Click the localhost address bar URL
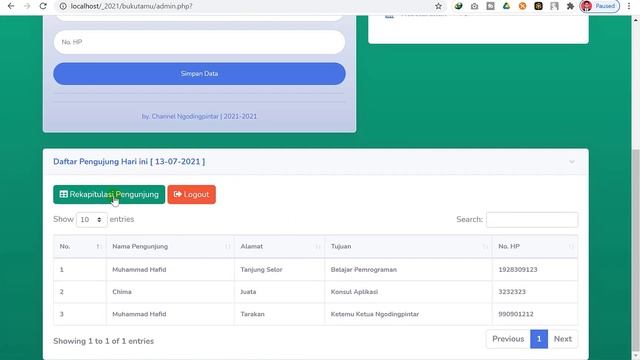 point(131,6)
